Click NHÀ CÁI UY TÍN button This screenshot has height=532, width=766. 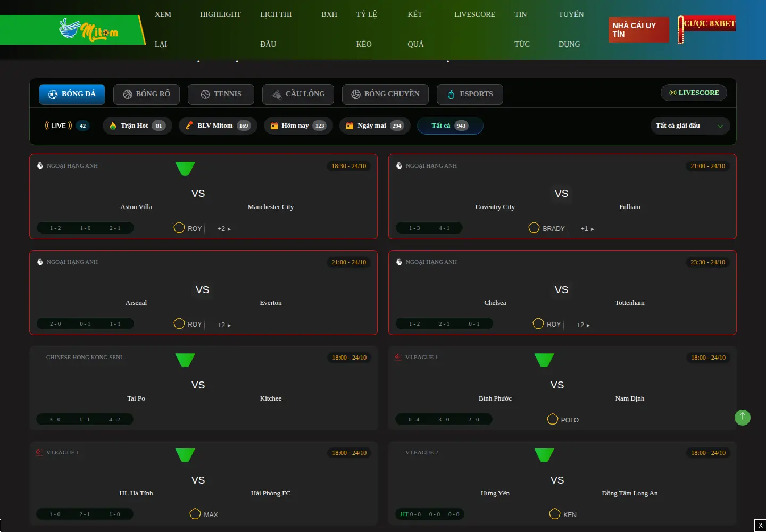coord(638,30)
